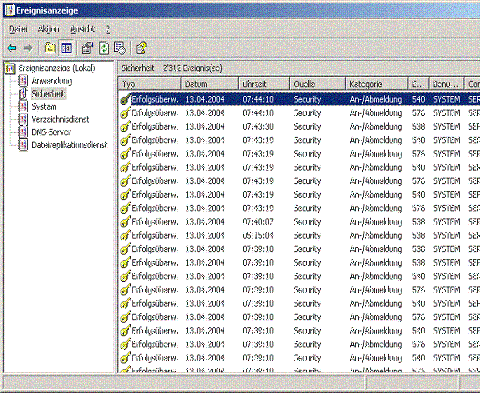Select event 576 logged at 07:44:10
This screenshot has height=393, width=480.
300,113
